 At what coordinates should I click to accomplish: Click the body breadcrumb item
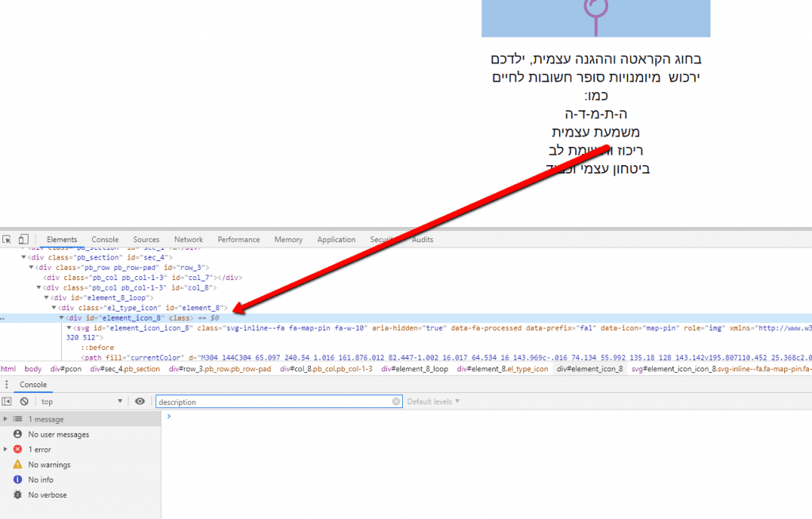coord(33,369)
